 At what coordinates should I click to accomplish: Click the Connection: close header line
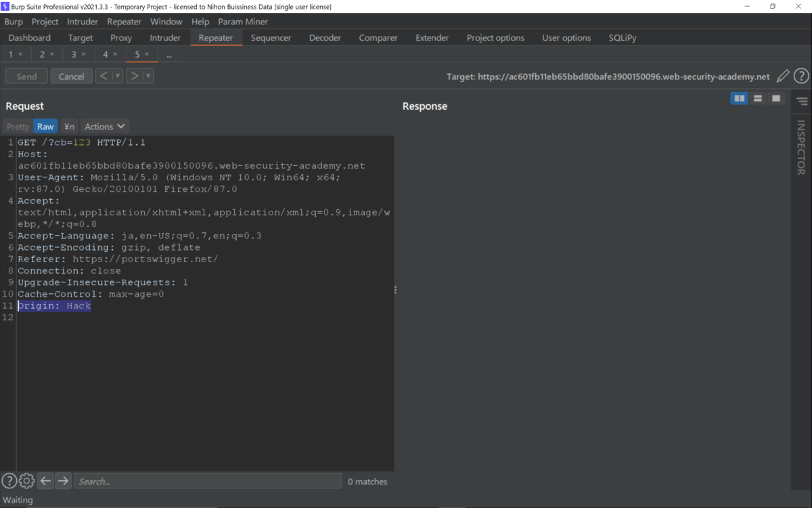69,271
